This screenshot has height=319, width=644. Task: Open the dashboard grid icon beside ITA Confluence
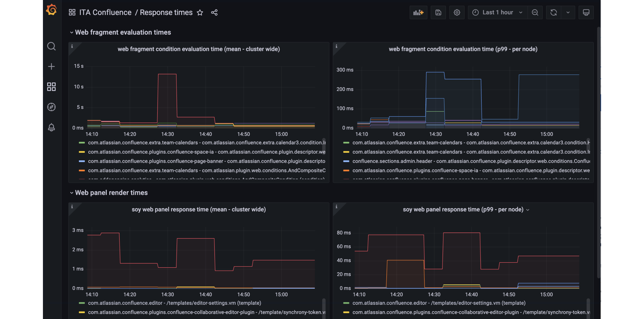click(x=72, y=12)
